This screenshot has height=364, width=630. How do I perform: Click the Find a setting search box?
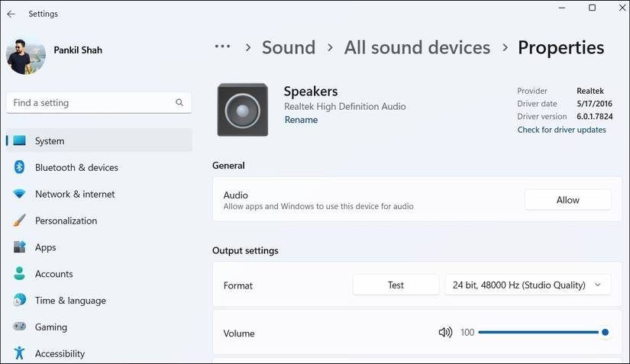pos(92,102)
